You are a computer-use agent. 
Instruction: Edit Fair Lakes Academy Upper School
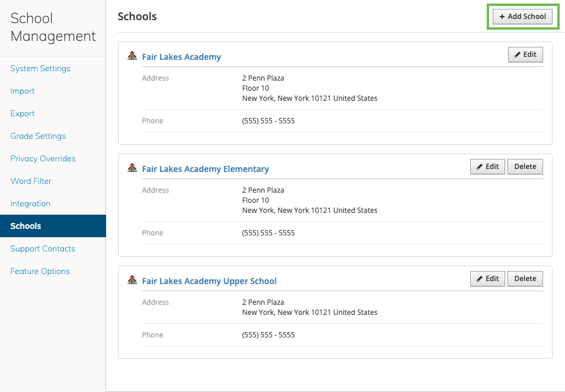click(x=487, y=279)
